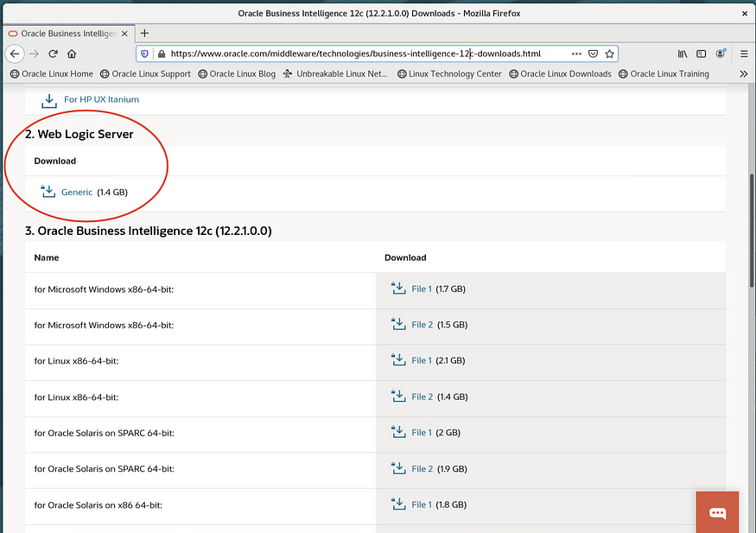Open the Firefox hamburger menu
Screen dimensions: 756x533
click(x=744, y=54)
